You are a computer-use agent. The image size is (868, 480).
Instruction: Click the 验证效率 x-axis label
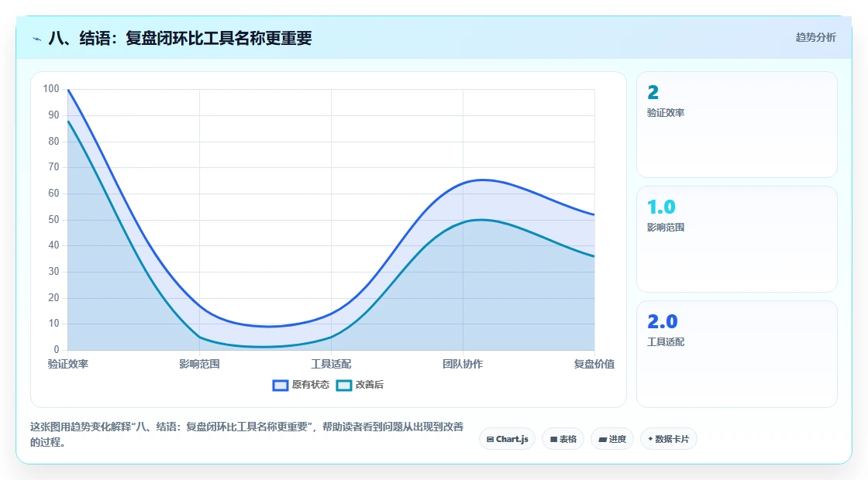coord(68,364)
